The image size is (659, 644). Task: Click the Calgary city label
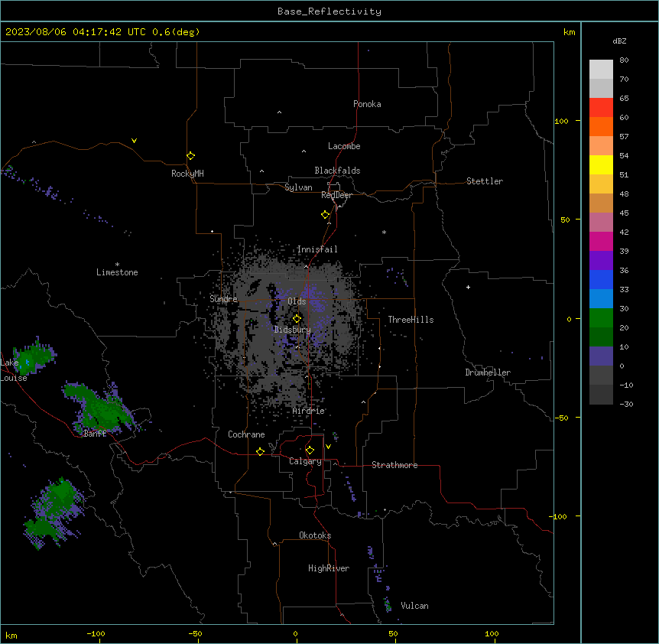(305, 461)
